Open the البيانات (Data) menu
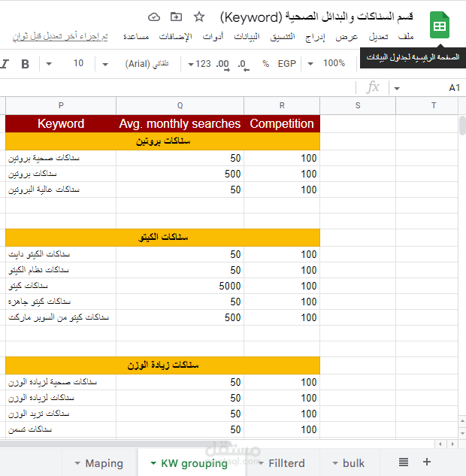 click(x=247, y=36)
